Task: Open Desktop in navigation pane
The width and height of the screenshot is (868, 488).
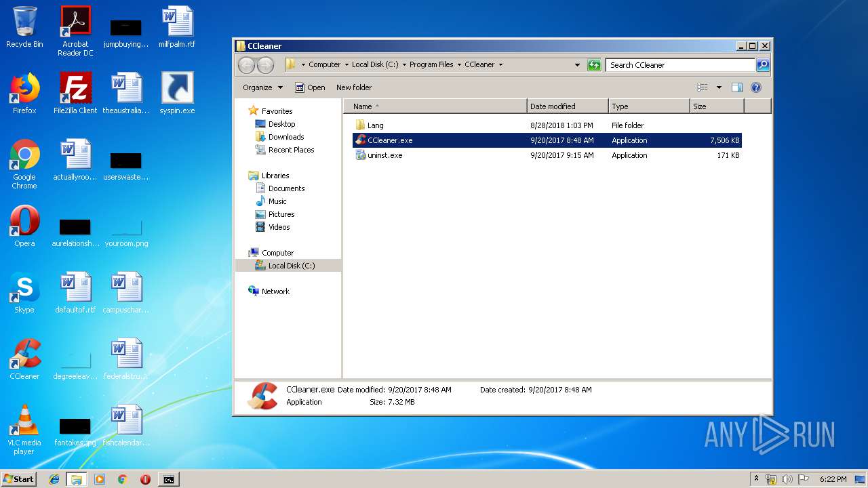Action: coord(281,124)
